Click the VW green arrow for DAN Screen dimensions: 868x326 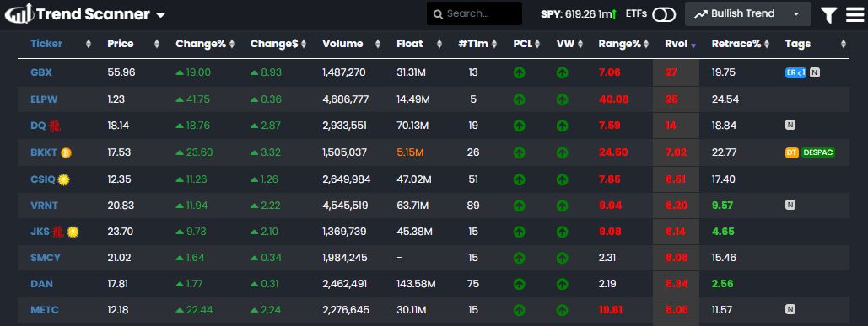(563, 284)
